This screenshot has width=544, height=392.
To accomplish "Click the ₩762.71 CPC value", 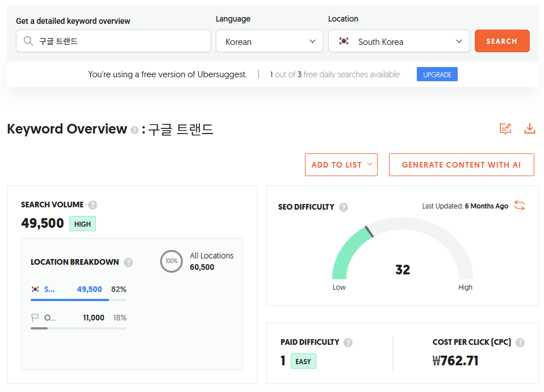I will (x=455, y=361).
